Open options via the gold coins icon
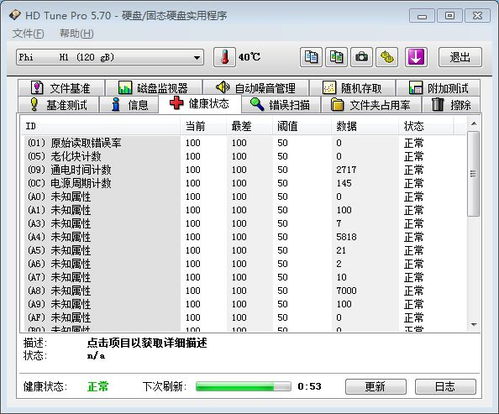Screen dimensions: 499x414 pyautogui.click(x=387, y=57)
